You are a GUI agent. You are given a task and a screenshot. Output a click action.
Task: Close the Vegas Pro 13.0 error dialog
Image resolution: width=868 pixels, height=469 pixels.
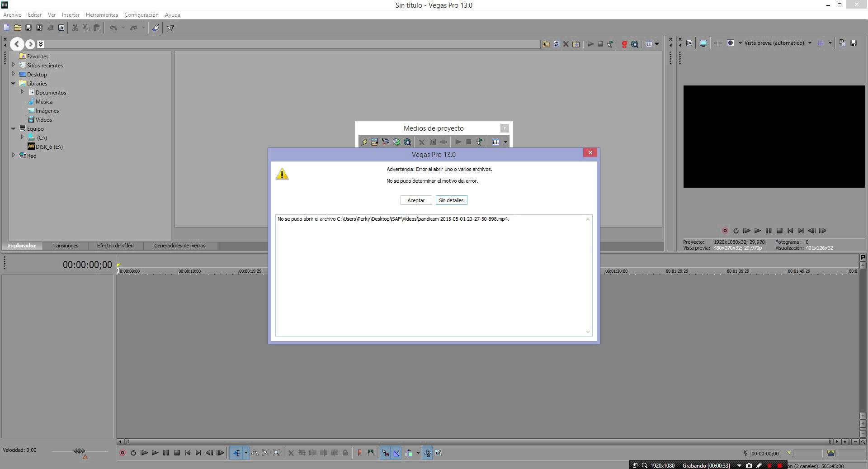pos(590,153)
